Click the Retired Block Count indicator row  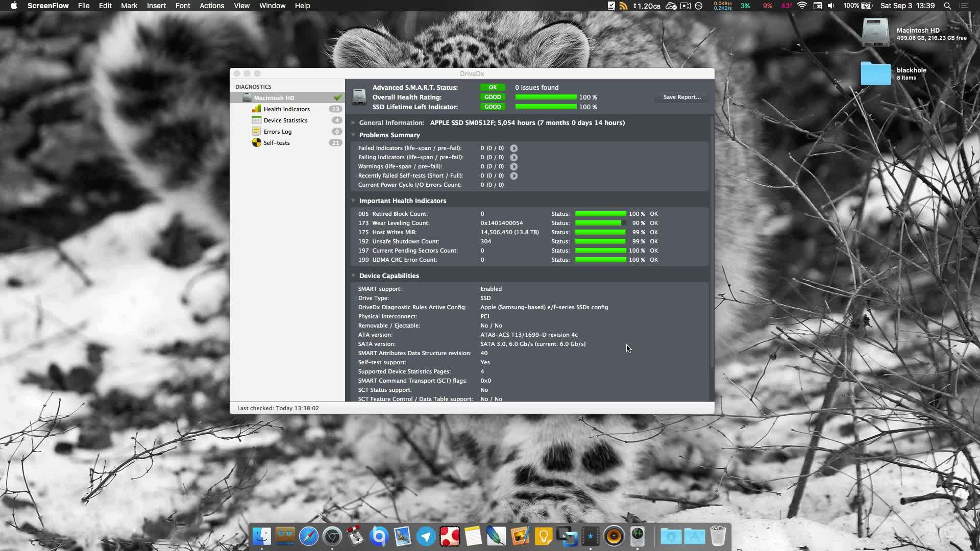pyautogui.click(x=530, y=214)
